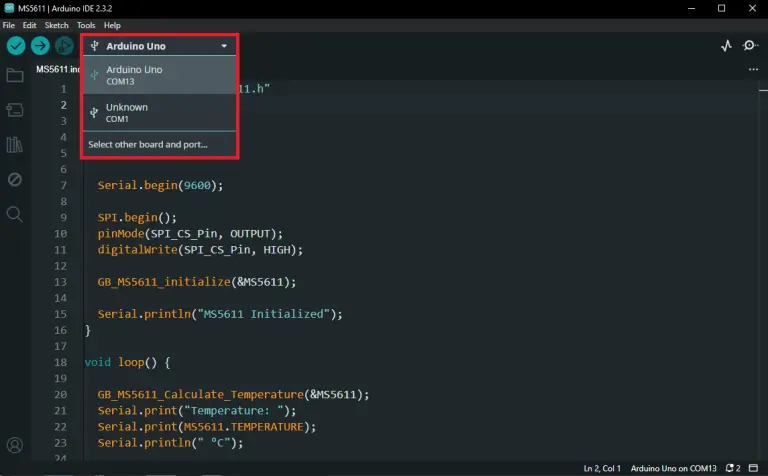
Task: Open the Tools menu
Action: (86, 25)
